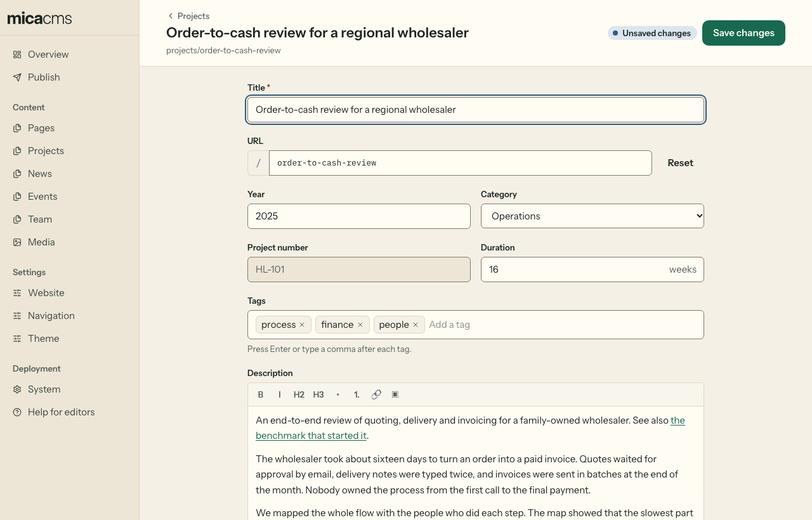Click Save changes button
The image size is (812, 520).
(x=743, y=33)
